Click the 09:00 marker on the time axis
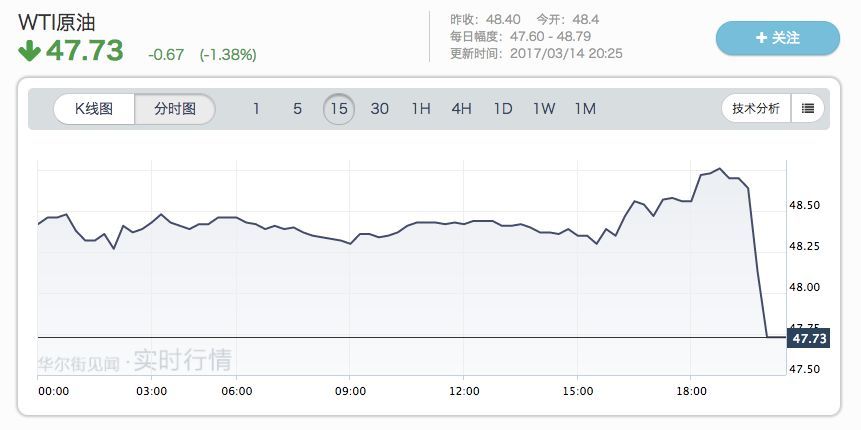Viewport: 861px width, 430px height. click(x=350, y=391)
